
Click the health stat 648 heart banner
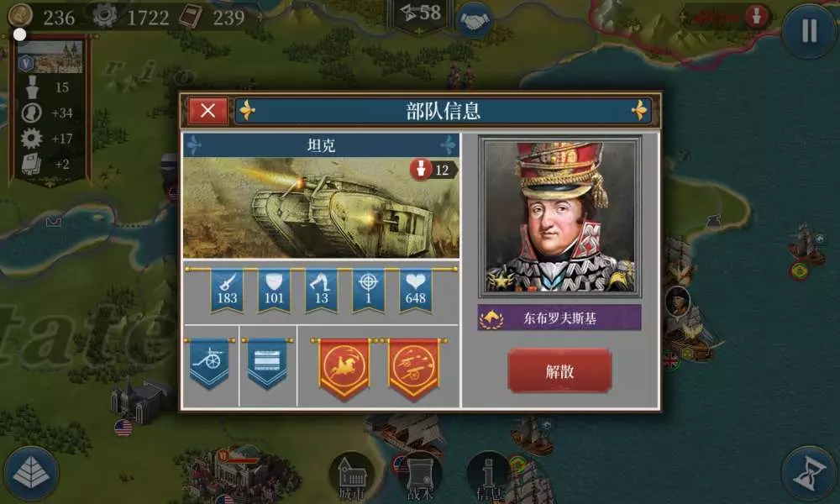tap(415, 291)
